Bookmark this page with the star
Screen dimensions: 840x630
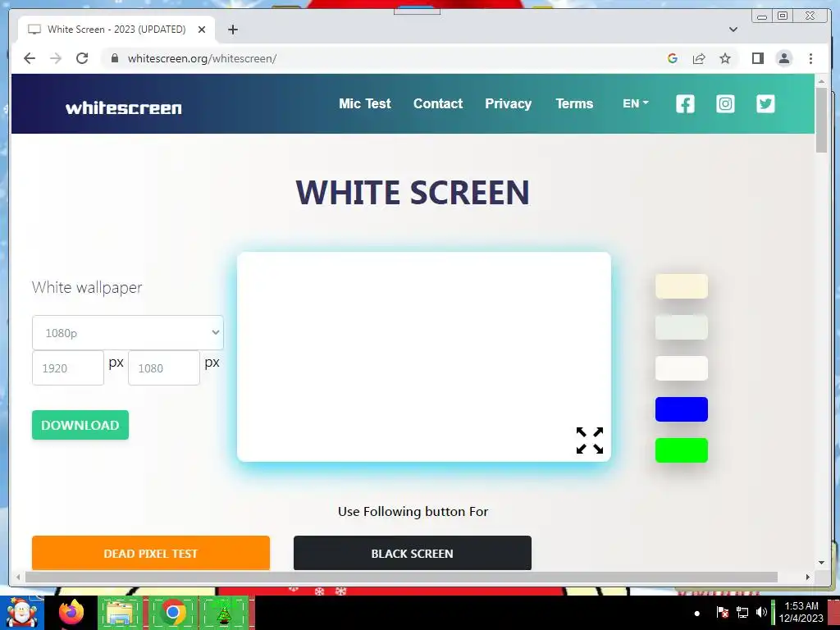[x=725, y=58]
